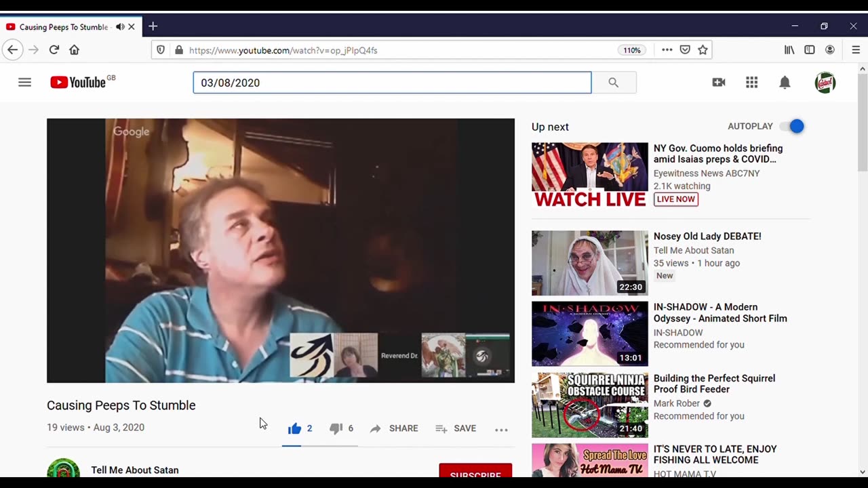Click Eyewitness News ABC7NY channel name

point(707,174)
